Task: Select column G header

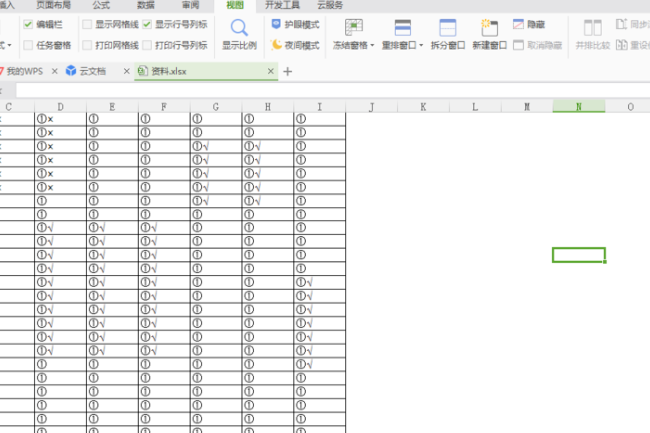Action: pos(216,107)
